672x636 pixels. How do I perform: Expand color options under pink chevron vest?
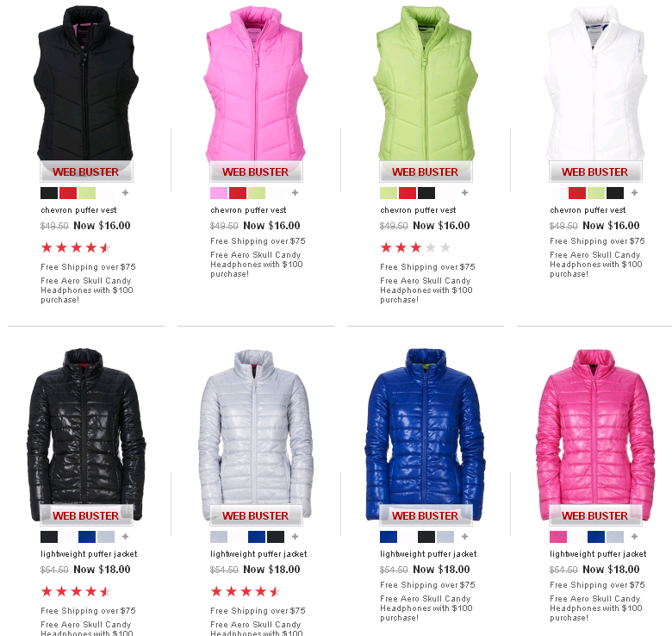(x=295, y=193)
